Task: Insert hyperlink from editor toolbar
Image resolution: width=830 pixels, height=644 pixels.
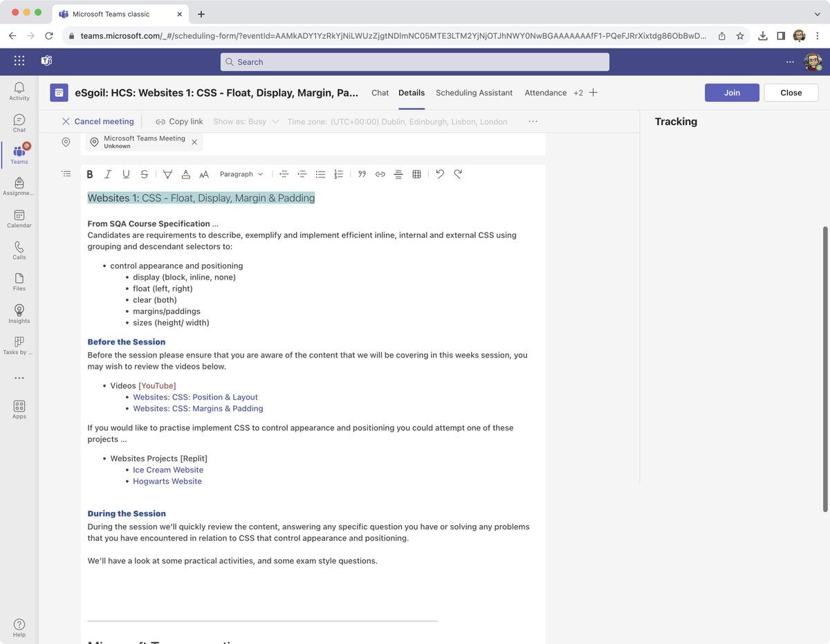Action: 380,174
